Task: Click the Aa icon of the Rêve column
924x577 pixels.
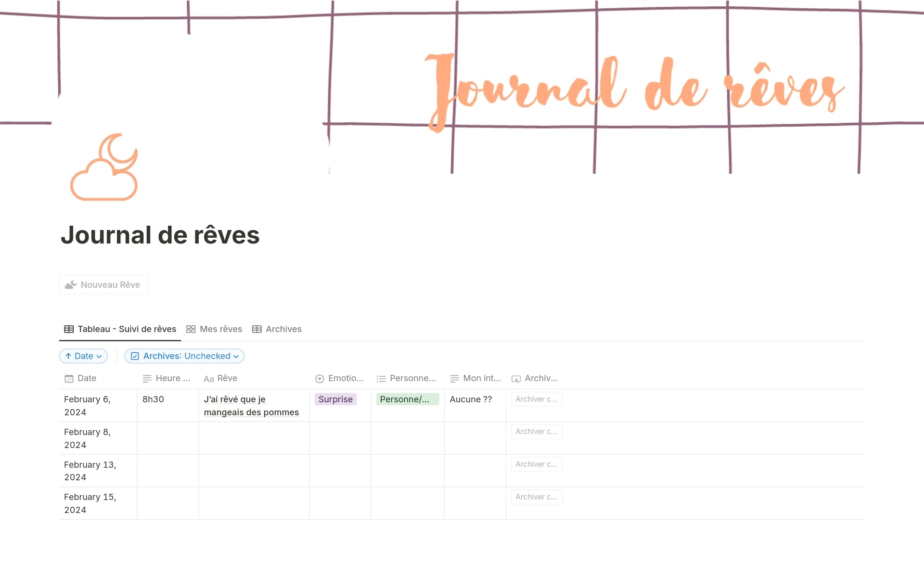Action: click(208, 379)
